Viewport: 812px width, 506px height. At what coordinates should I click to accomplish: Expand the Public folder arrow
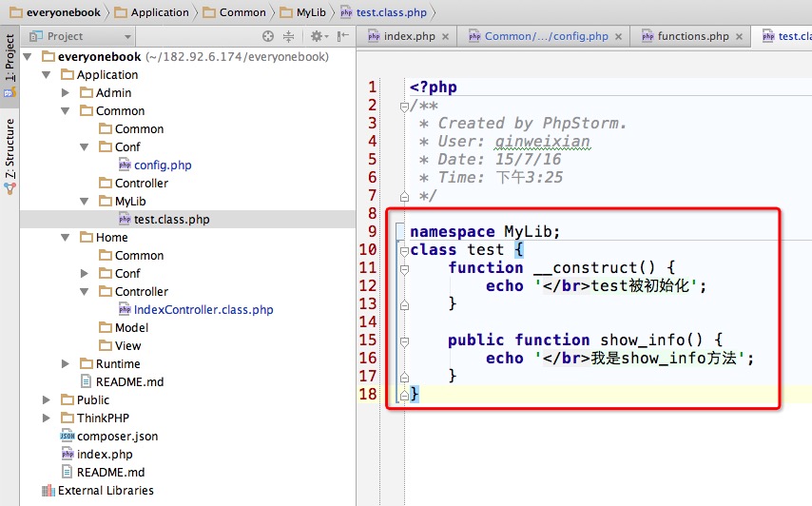[47, 399]
